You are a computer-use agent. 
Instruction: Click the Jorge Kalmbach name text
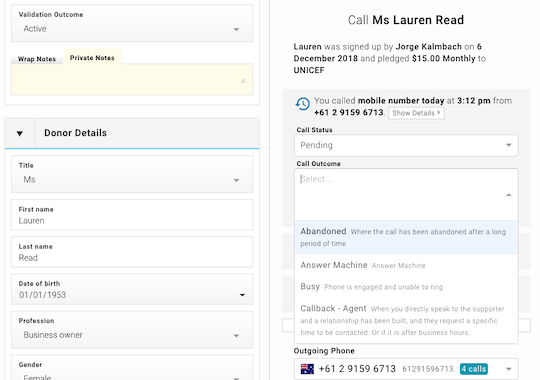point(428,47)
